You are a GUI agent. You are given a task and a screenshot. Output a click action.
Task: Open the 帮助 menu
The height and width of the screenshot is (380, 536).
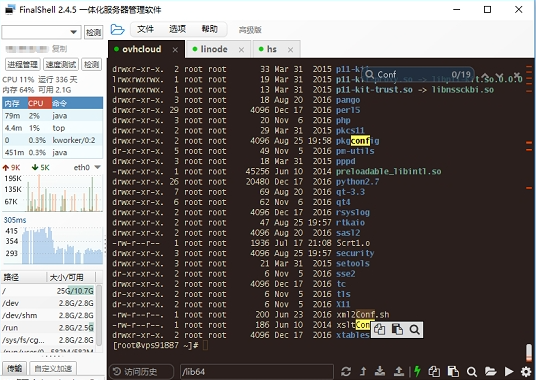[210, 29]
